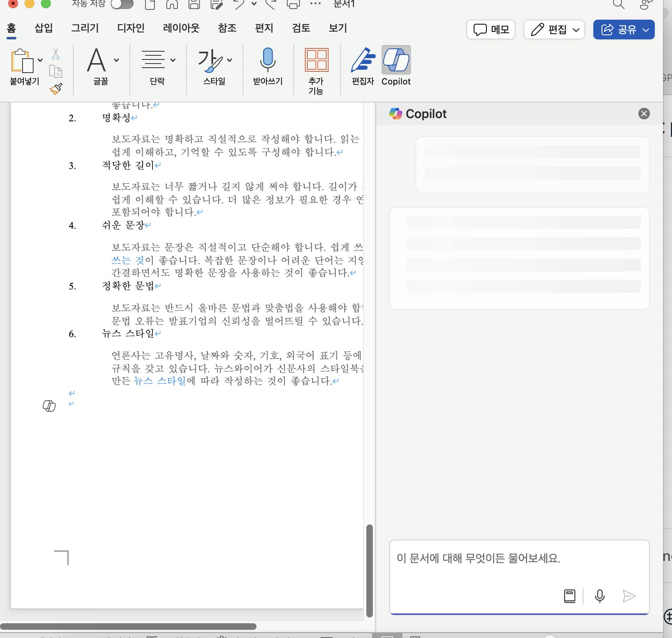Expand the 글꼴 font dropdown
The height and width of the screenshot is (638, 672).
116,60
